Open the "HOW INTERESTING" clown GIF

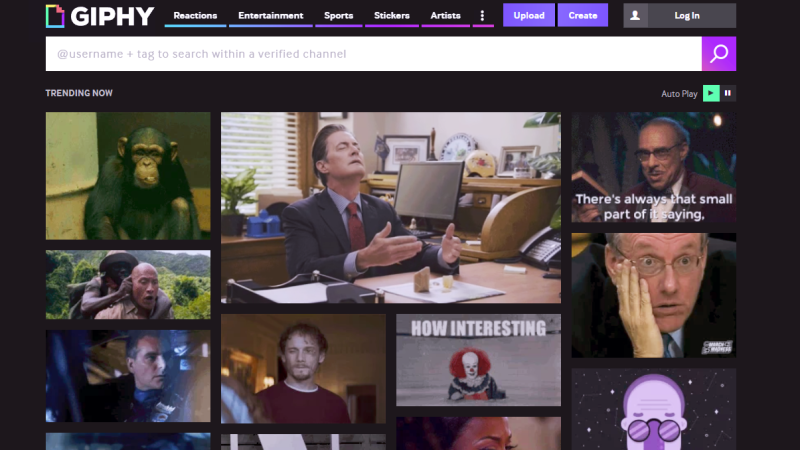pos(479,360)
